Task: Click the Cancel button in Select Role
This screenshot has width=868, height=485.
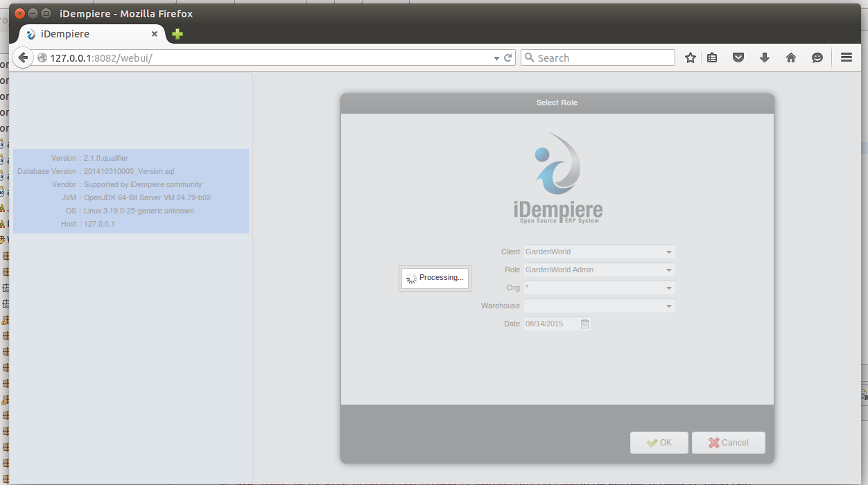Action: point(729,443)
